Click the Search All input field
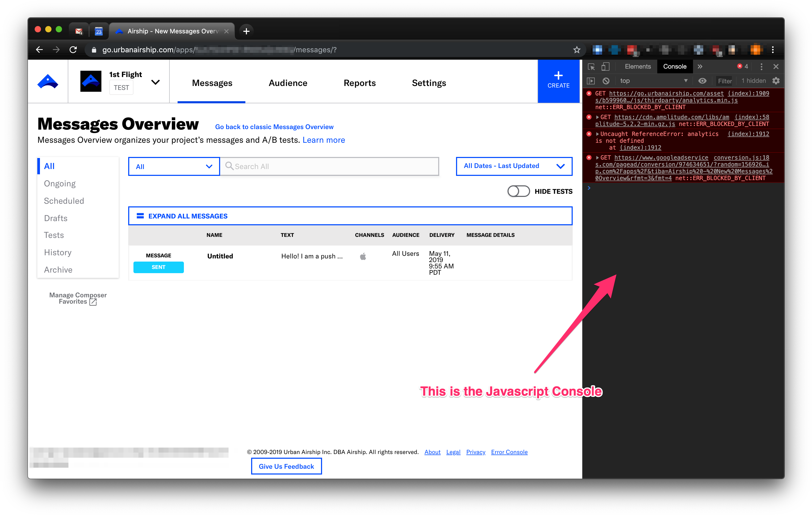Screen dimensions: 812x515 (x=329, y=166)
